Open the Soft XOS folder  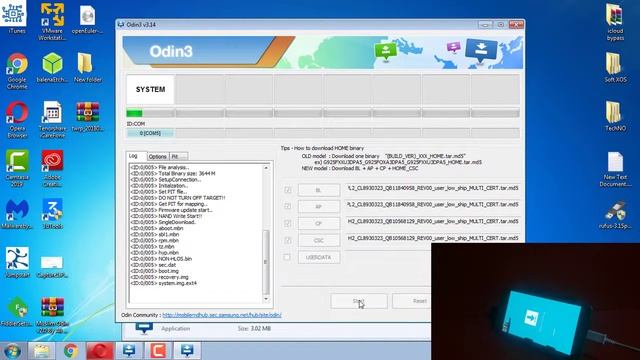click(615, 67)
